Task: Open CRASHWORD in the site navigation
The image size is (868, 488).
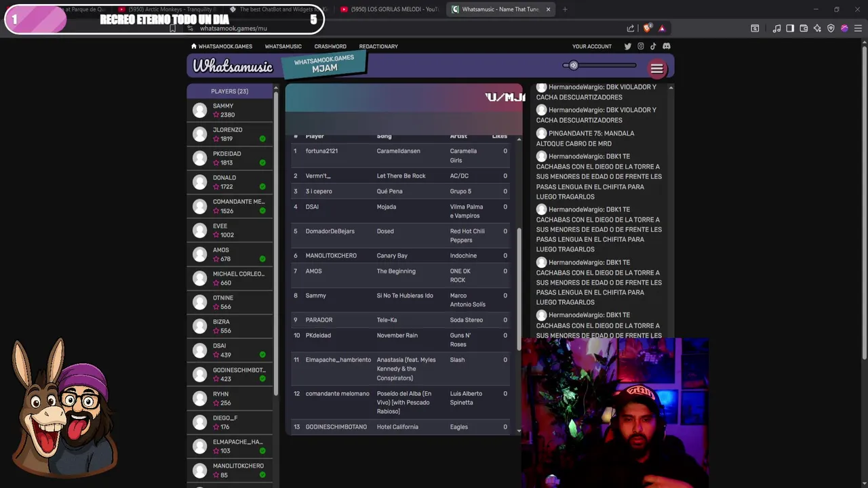Action: tap(330, 46)
